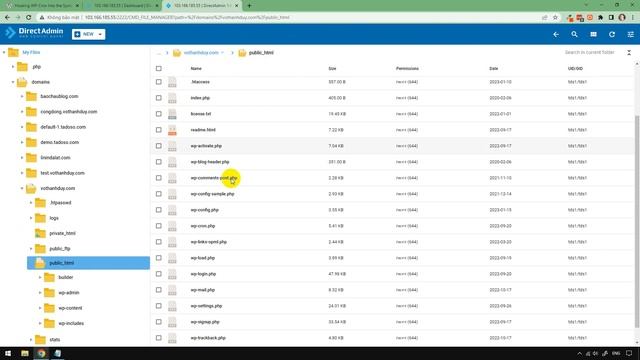Open the search icon in the blue header

(x=574, y=35)
